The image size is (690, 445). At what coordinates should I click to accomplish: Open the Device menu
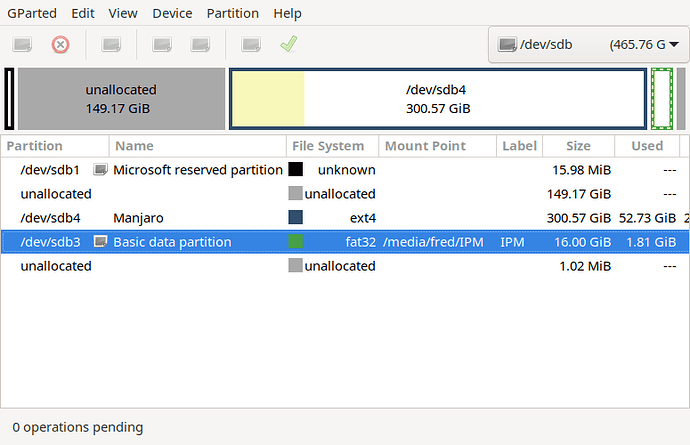pyautogui.click(x=172, y=13)
